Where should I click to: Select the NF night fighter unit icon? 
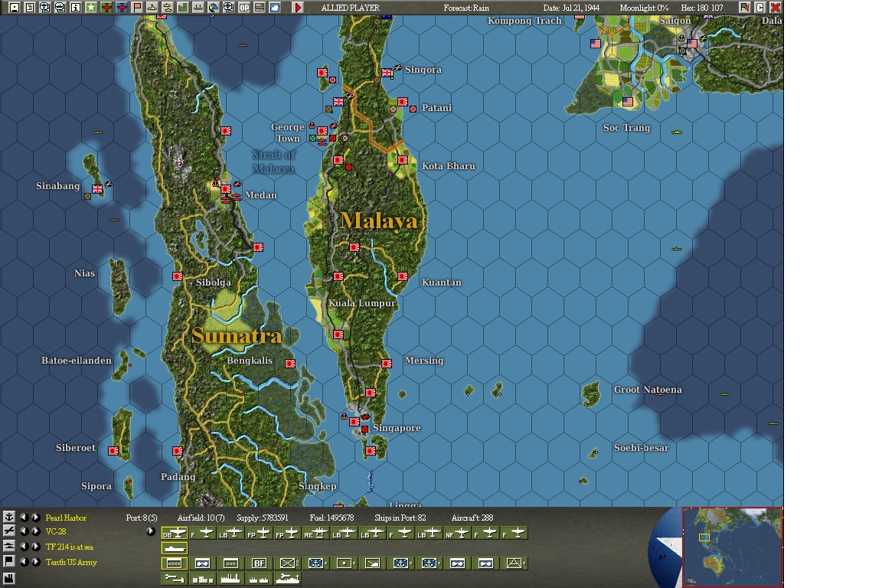pyautogui.click(x=457, y=533)
